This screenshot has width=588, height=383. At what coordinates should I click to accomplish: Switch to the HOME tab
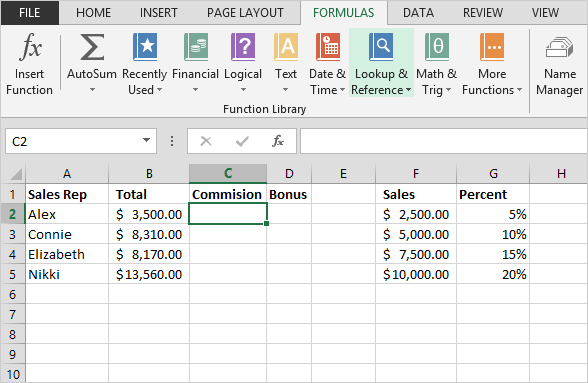pyautogui.click(x=93, y=13)
